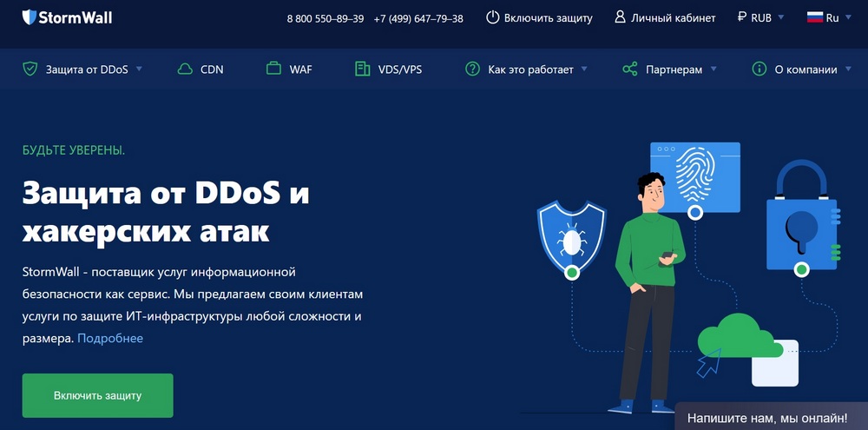Image resolution: width=868 pixels, height=430 pixels.
Task: Open the Ru language dropdown arrow
Action: pyautogui.click(x=848, y=17)
